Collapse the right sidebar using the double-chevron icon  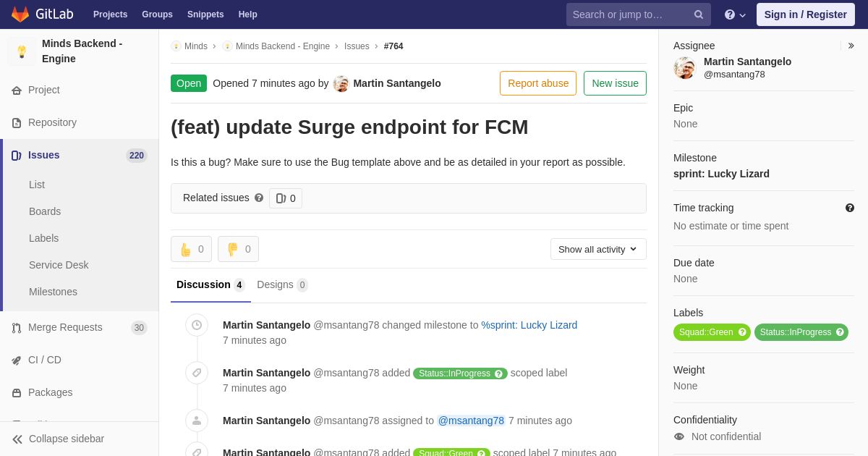[x=851, y=46]
